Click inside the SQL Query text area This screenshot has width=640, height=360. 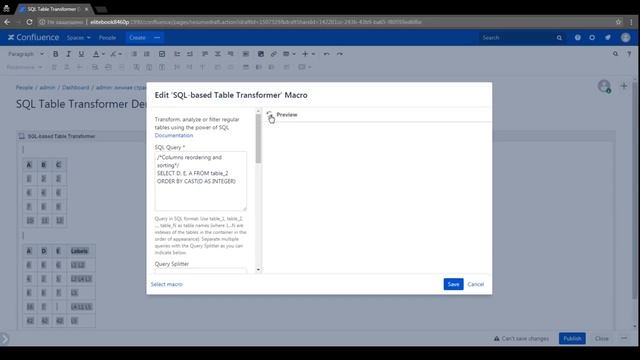[x=200, y=181]
